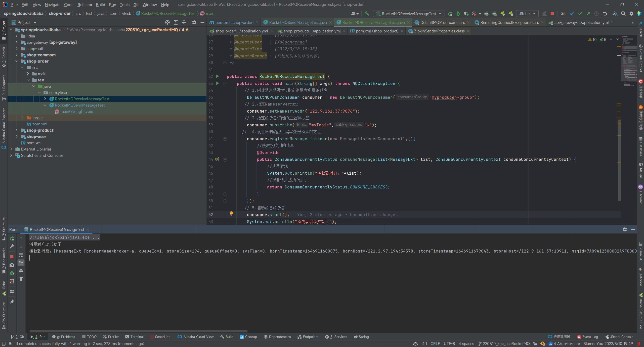Screen dimensions: 644x347
Task: Click the locate current file crosshair icon
Action: tap(167, 22)
